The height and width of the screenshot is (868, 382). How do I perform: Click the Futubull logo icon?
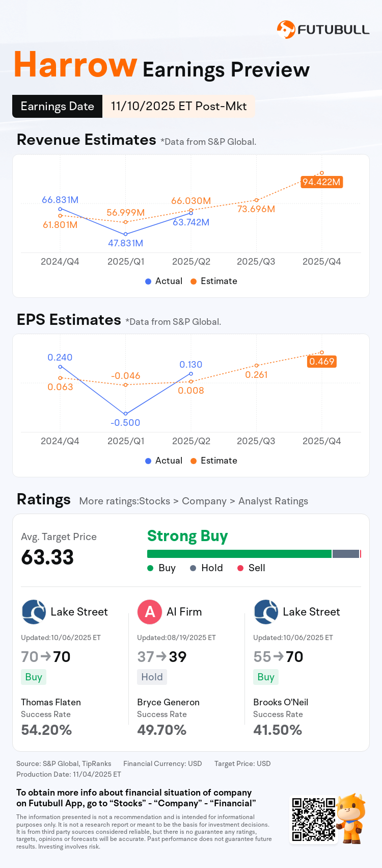(x=286, y=30)
